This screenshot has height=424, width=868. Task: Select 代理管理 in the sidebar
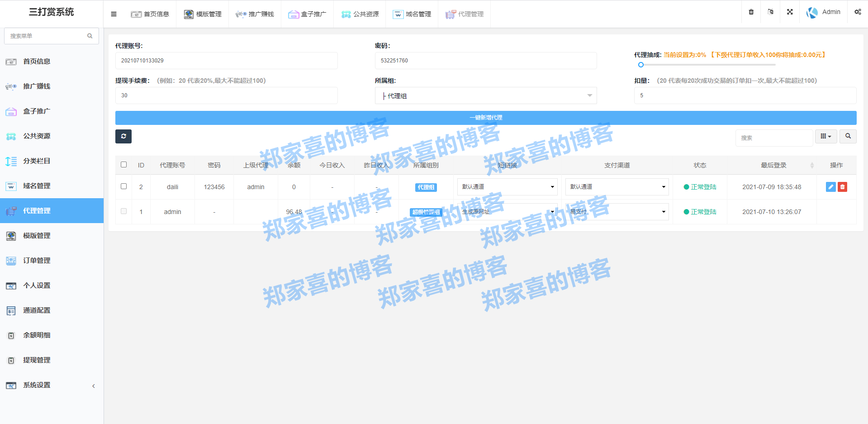[x=52, y=211]
